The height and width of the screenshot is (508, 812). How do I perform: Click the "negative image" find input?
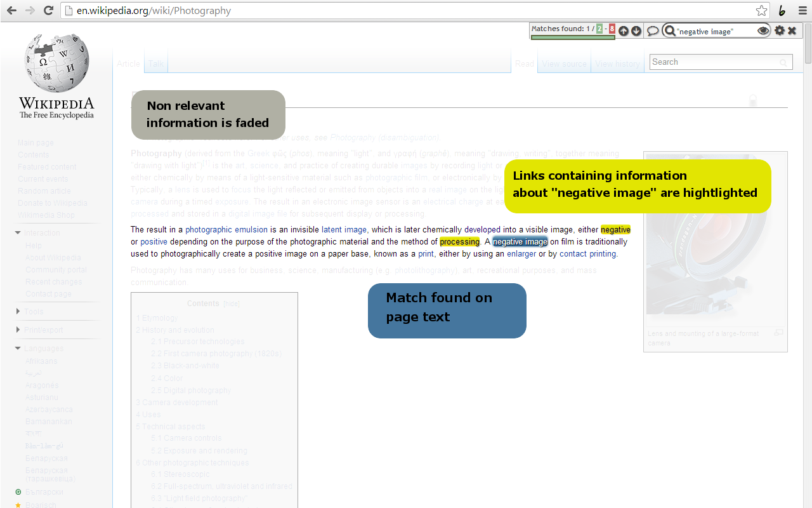(716, 31)
